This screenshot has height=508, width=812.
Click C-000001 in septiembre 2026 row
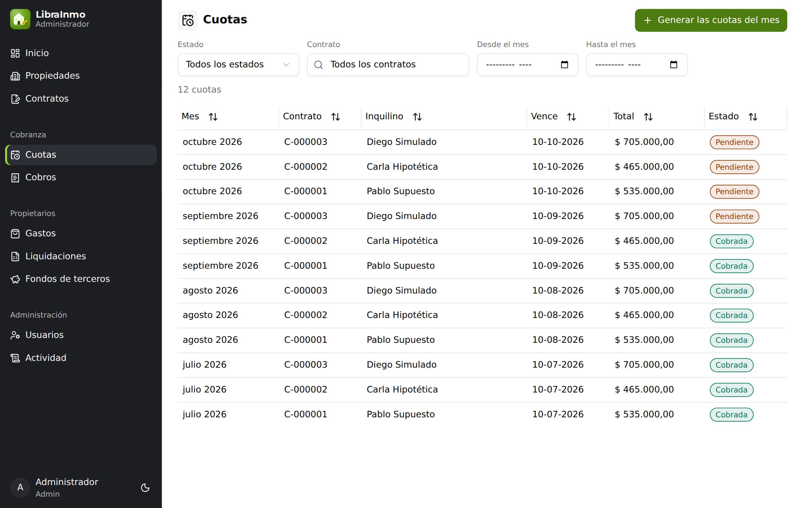305,266
